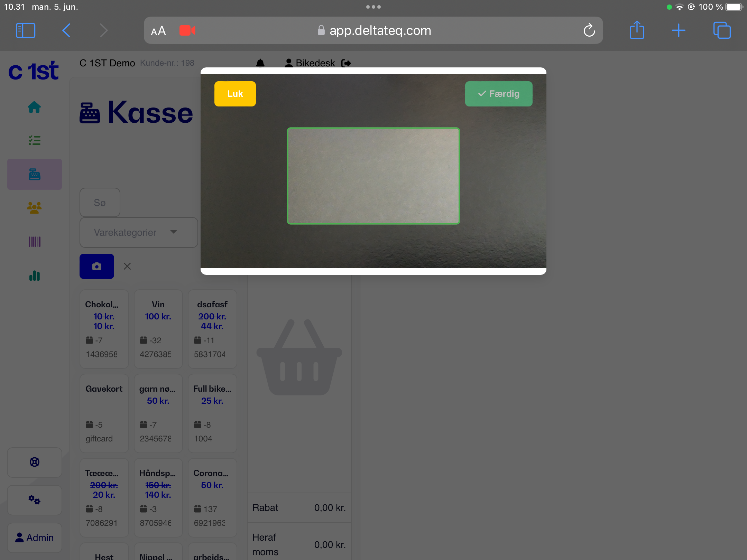Add the Chokol... product card
Image resolution: width=747 pixels, height=560 pixels.
104,329
